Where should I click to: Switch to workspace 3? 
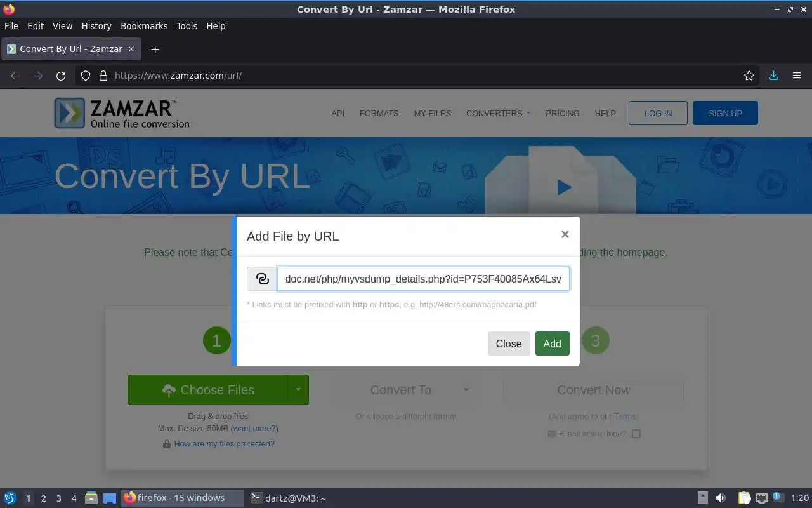58,498
